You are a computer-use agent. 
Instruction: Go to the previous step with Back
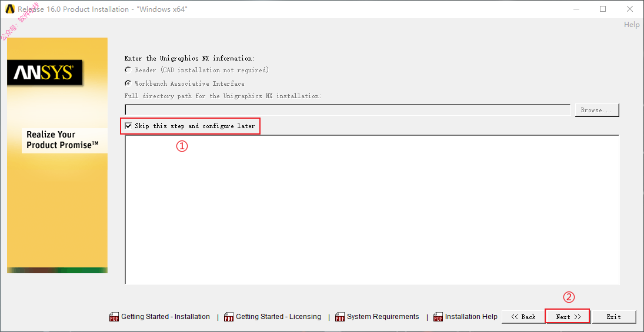click(x=523, y=316)
